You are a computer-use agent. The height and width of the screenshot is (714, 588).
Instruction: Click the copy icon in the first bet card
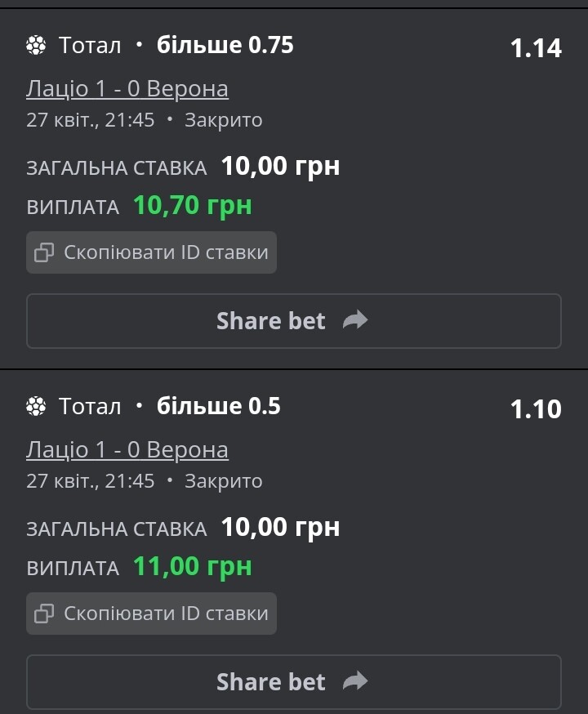44,252
